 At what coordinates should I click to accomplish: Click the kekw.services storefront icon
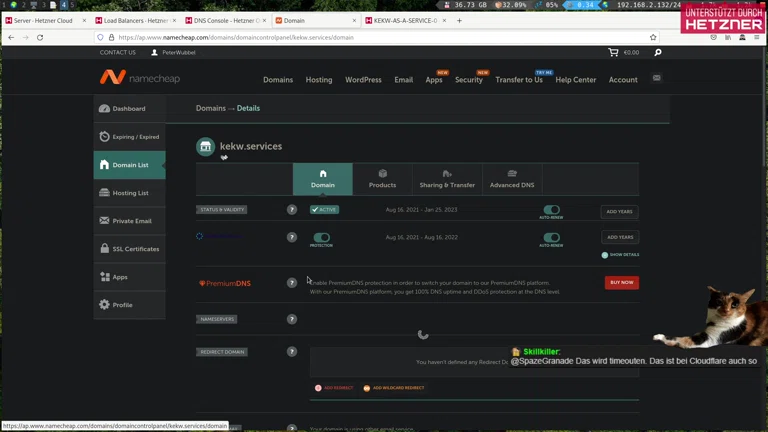(x=206, y=146)
